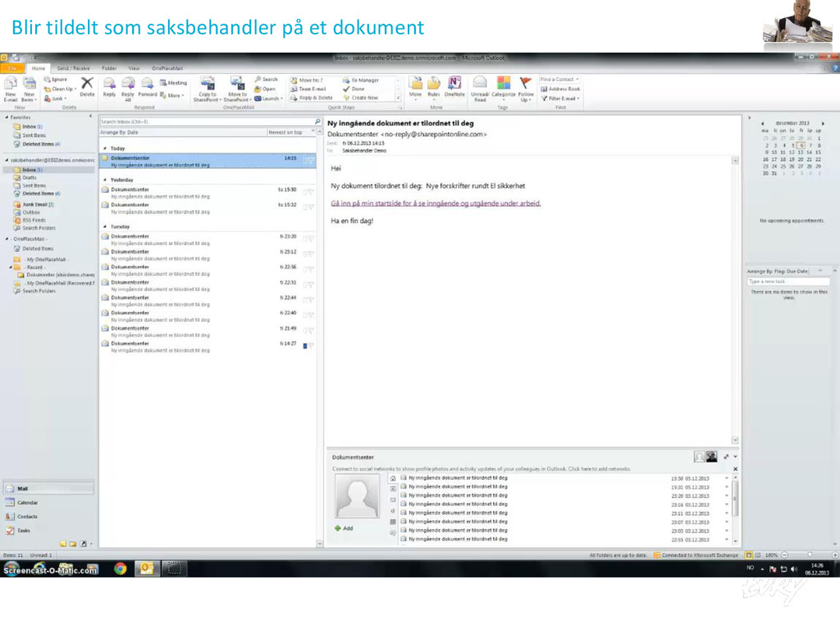The width and height of the screenshot is (840, 630).
Task: Switch to the View ribbon tab
Action: [134, 69]
